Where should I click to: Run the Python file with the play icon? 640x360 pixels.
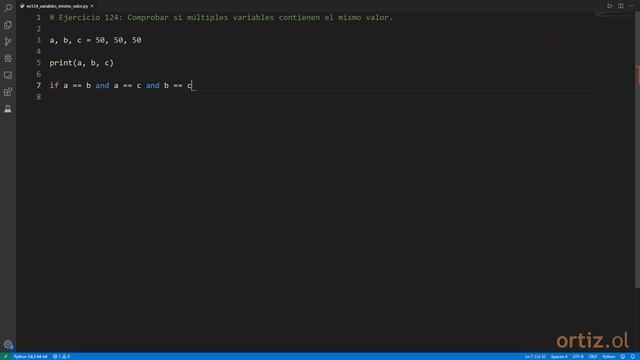point(609,6)
